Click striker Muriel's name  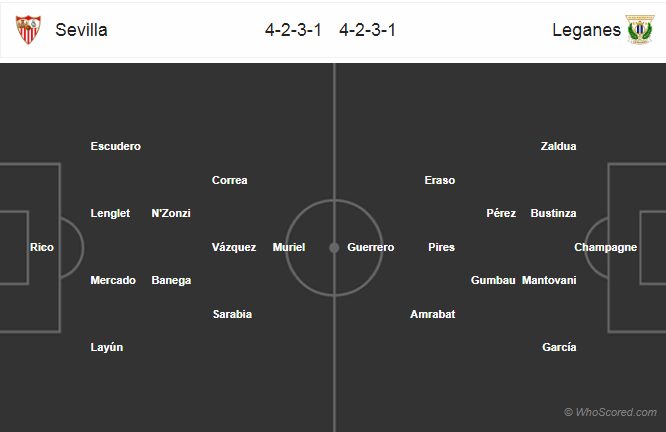pyautogui.click(x=289, y=247)
